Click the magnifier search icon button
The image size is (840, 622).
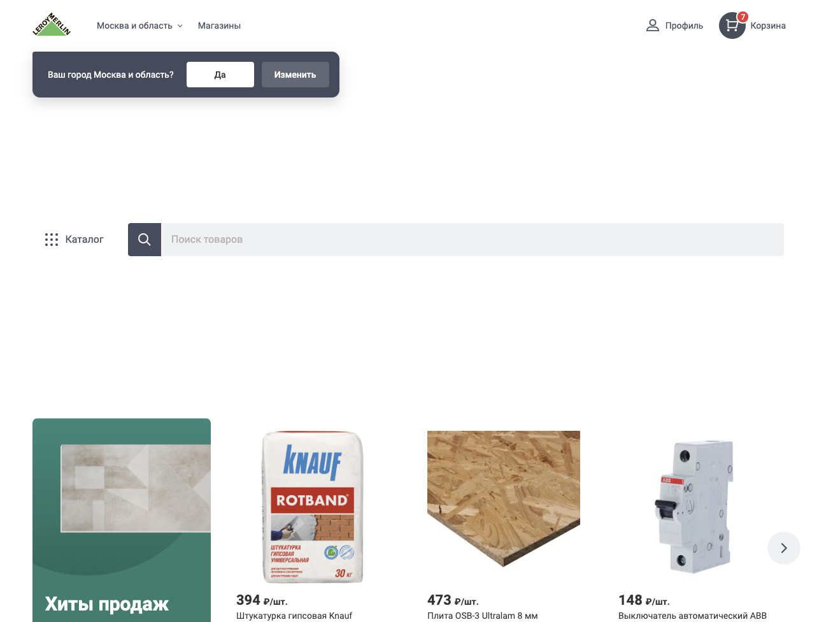click(x=145, y=240)
